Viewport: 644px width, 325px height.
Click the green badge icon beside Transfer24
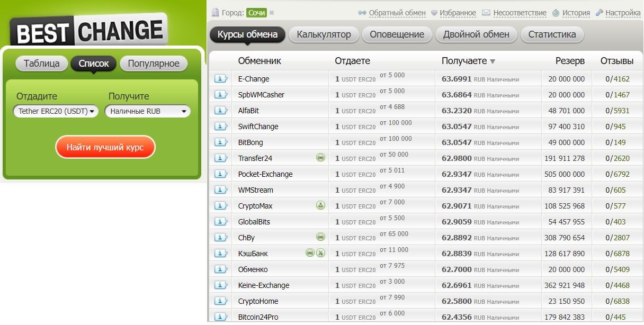point(320,157)
